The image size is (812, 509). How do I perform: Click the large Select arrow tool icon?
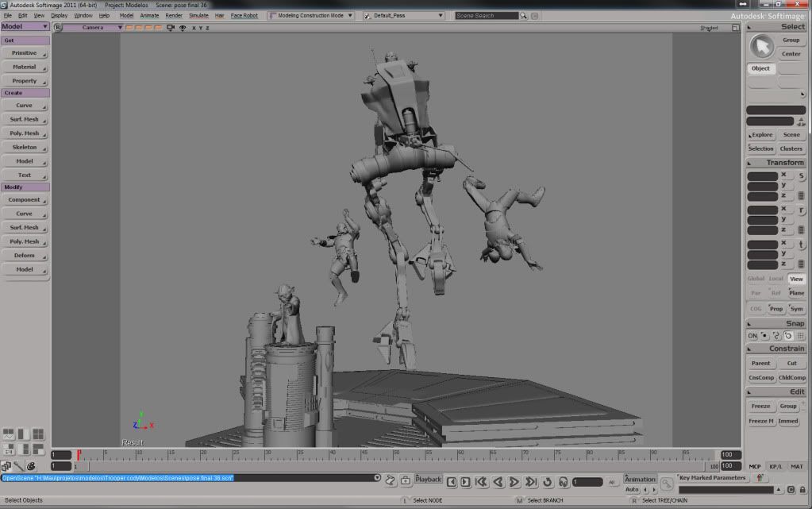(762, 46)
